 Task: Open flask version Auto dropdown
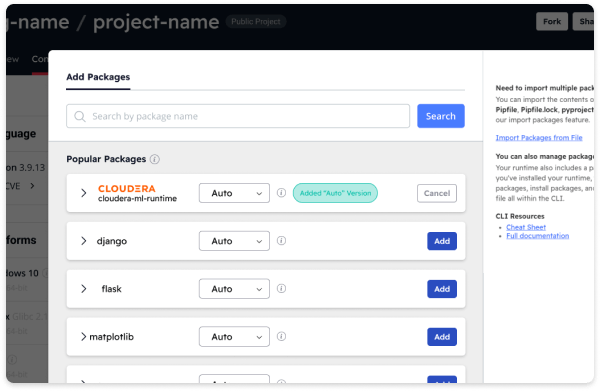coord(234,289)
